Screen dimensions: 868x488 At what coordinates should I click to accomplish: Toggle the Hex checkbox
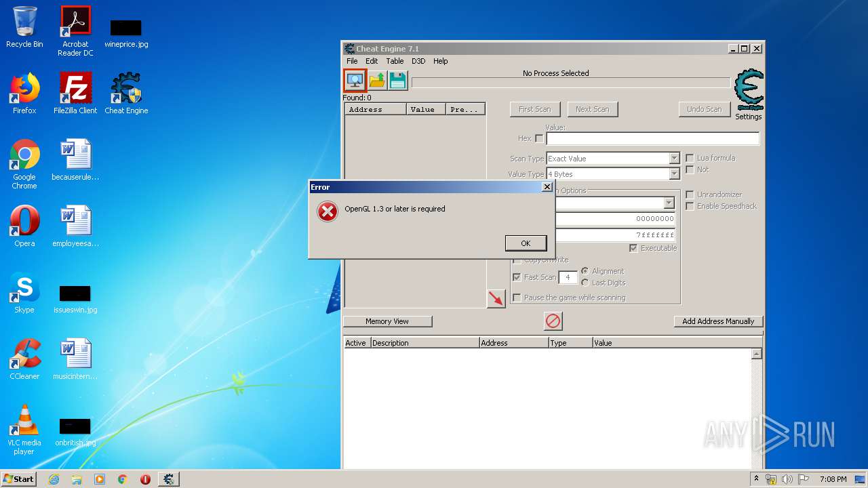coord(539,138)
